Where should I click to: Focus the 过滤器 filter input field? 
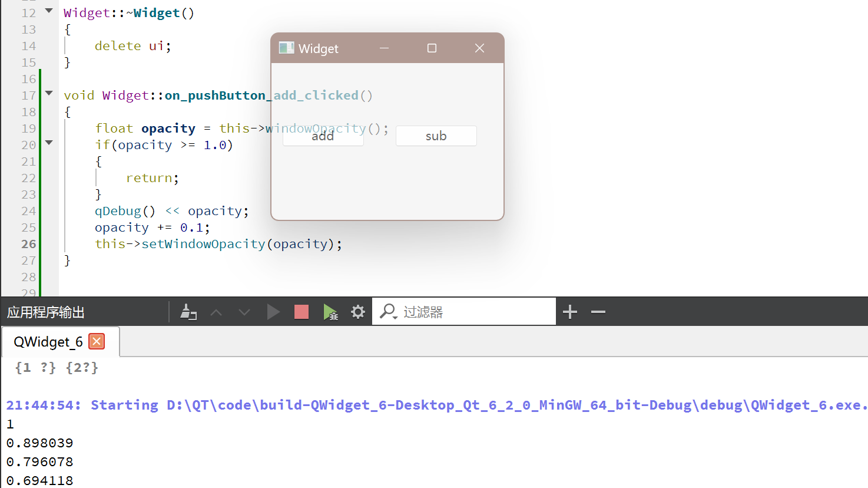click(x=464, y=311)
